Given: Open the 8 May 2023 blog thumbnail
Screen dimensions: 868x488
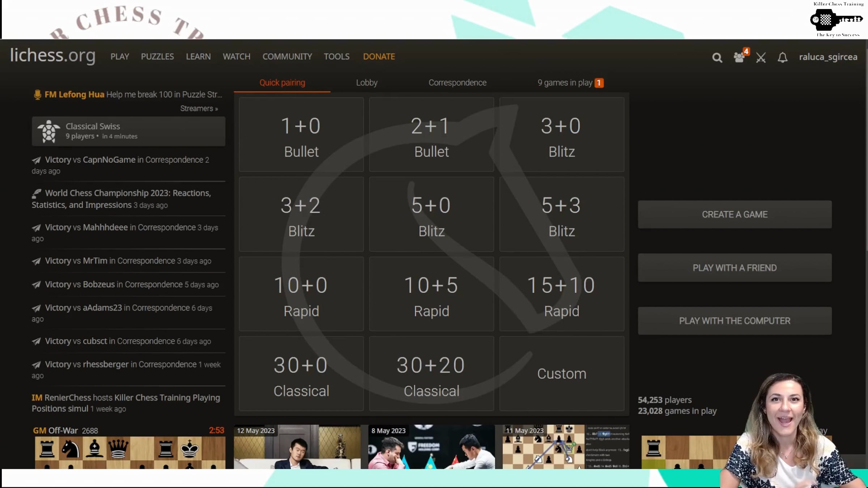Looking at the screenshot, I should tap(431, 447).
